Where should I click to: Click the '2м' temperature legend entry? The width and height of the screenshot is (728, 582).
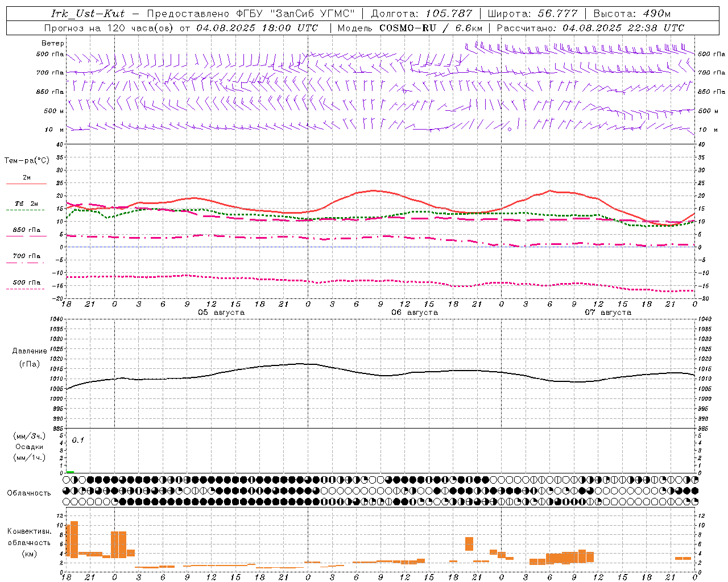coord(27,178)
